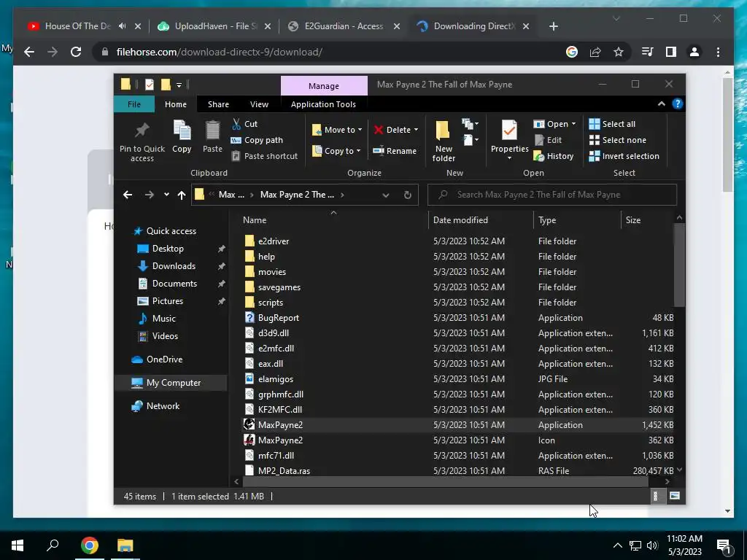Screen dimensions: 747x560
Task: Reload the Chrome page
Action: pyautogui.click(x=76, y=52)
